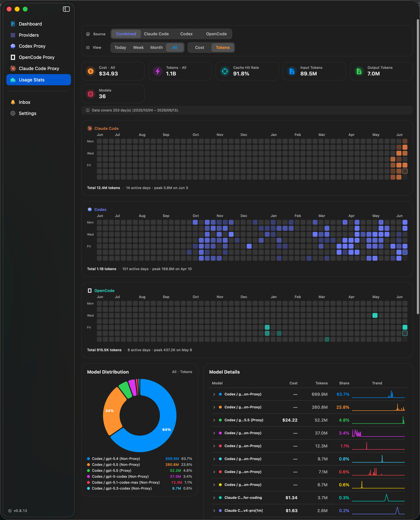Viewport: 420px width, 520px height.
Task: Go to OpenCode Proxy page
Action: coord(39,57)
